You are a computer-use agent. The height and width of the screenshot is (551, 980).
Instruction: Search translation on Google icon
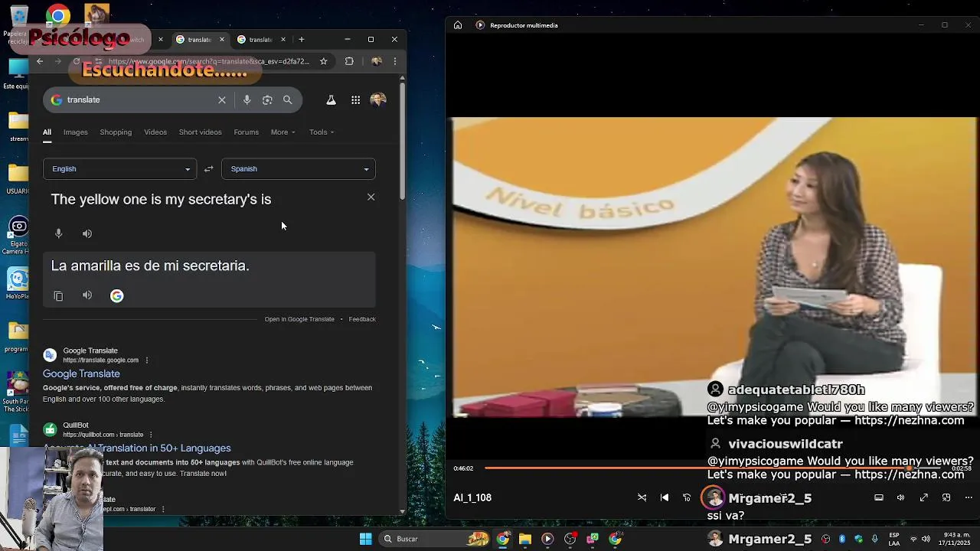point(116,295)
